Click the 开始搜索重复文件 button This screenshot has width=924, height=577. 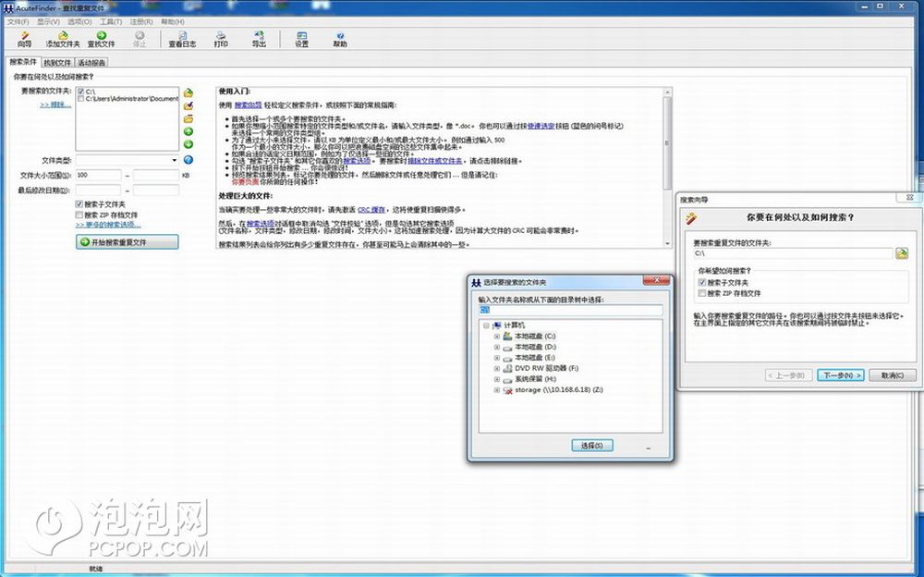click(127, 242)
